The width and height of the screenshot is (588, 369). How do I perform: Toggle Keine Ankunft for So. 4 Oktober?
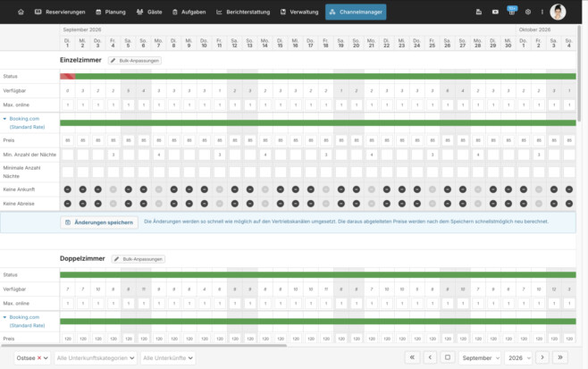click(x=569, y=189)
